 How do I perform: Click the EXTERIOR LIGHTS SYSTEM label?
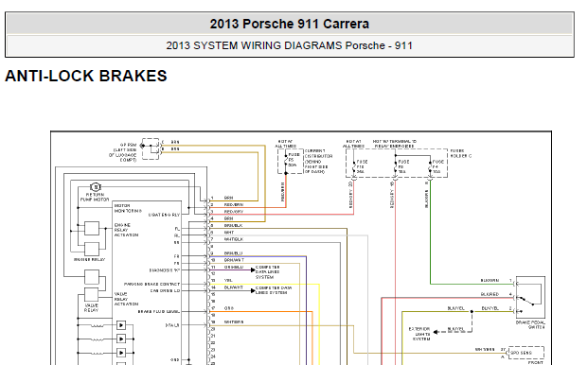point(420,334)
